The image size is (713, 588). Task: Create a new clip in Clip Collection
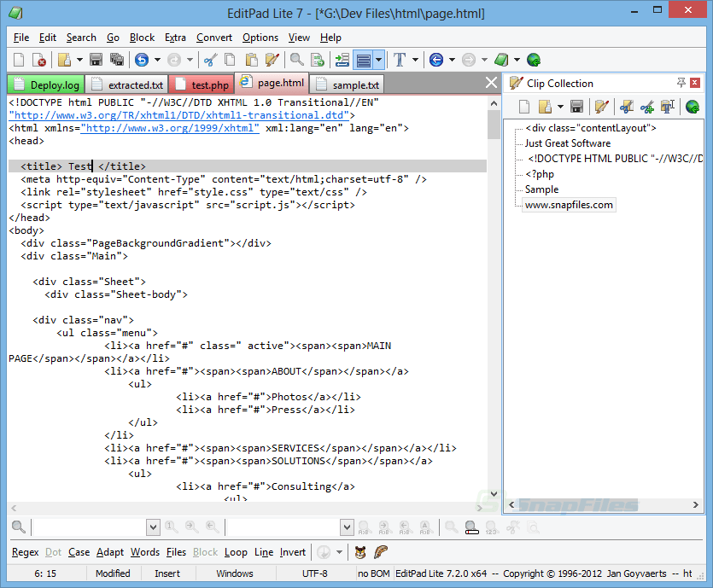[x=523, y=105]
